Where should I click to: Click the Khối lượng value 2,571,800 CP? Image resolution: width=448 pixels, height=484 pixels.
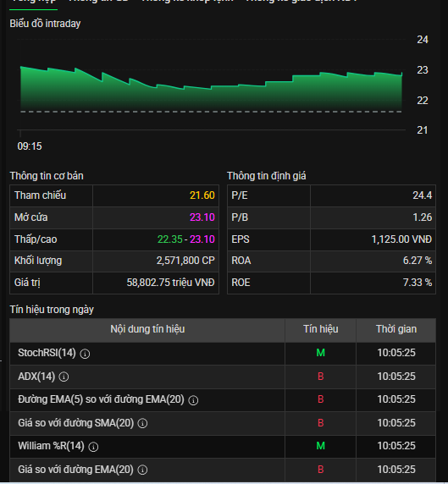coord(185,261)
